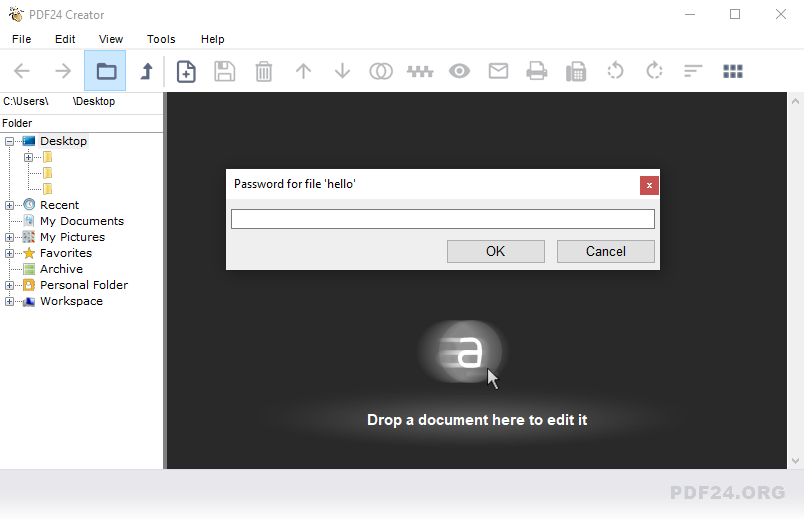Click the Workspace icon in the tree
The width and height of the screenshot is (804, 519).
click(29, 301)
